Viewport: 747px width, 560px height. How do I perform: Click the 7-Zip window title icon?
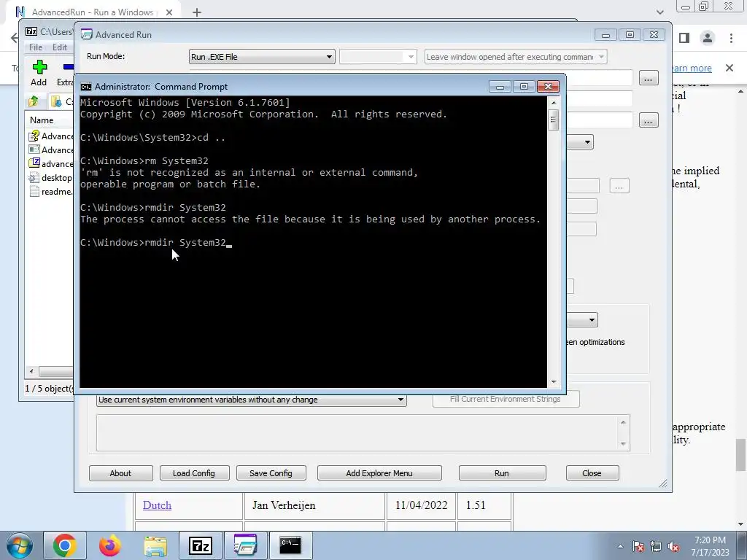tap(31, 31)
